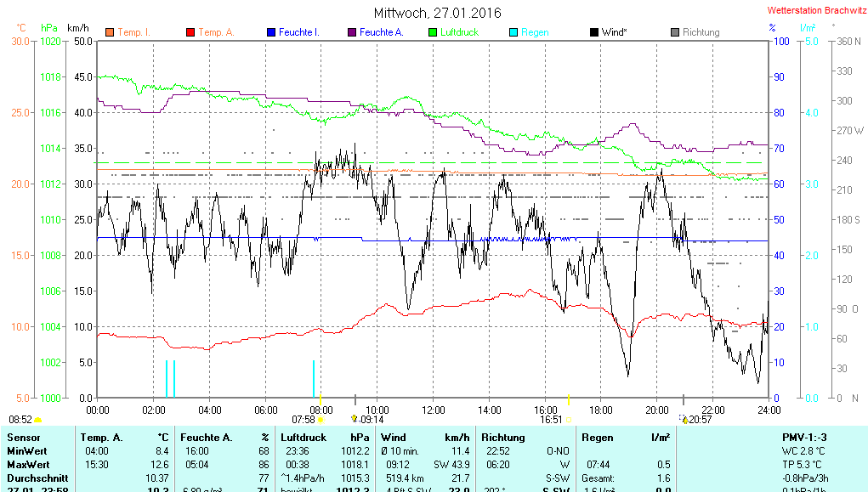Click the red Temp. A. legend square
The height and width of the screenshot is (492, 868).
[190, 32]
